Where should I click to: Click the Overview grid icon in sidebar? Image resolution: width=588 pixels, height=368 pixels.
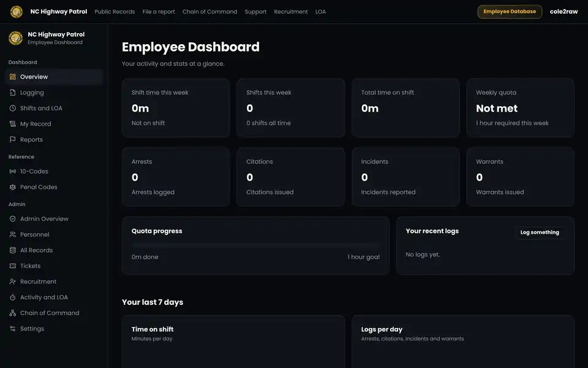coord(13,77)
